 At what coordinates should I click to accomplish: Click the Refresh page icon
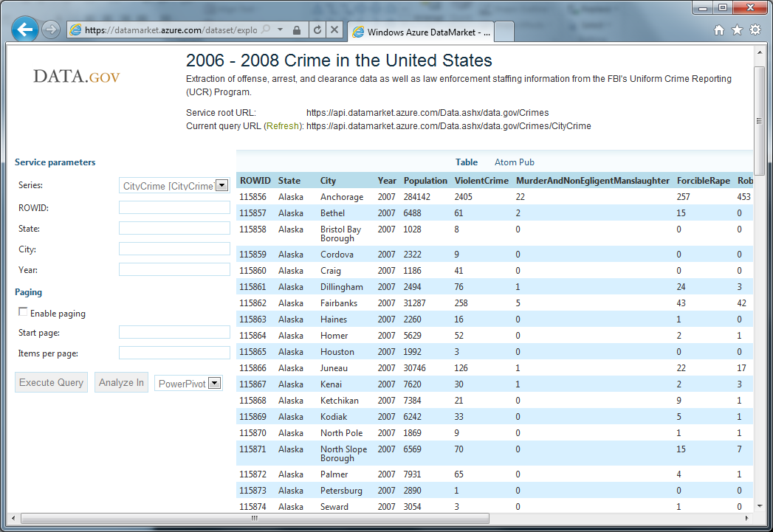tap(317, 30)
